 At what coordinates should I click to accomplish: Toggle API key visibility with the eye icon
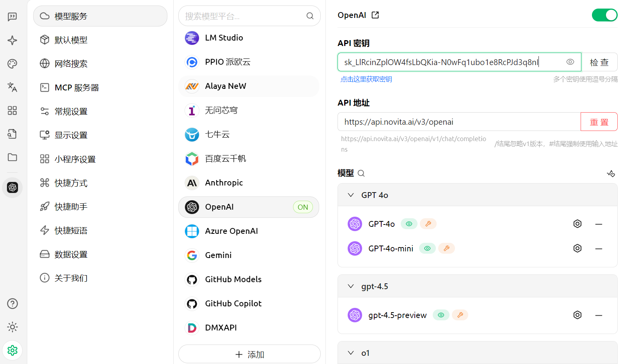(570, 62)
